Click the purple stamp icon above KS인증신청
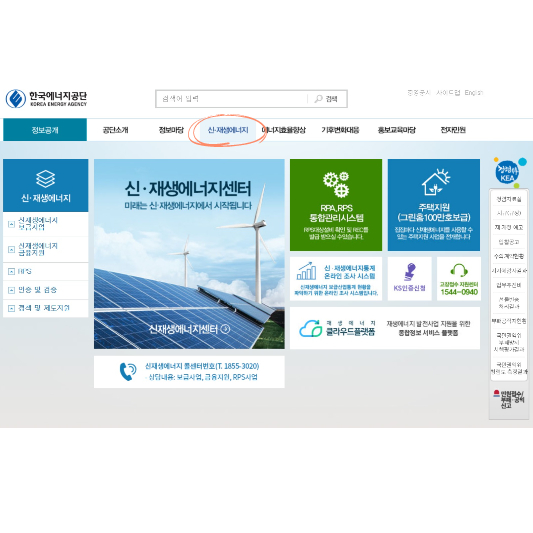The width and height of the screenshot is (533, 533). pos(410,272)
